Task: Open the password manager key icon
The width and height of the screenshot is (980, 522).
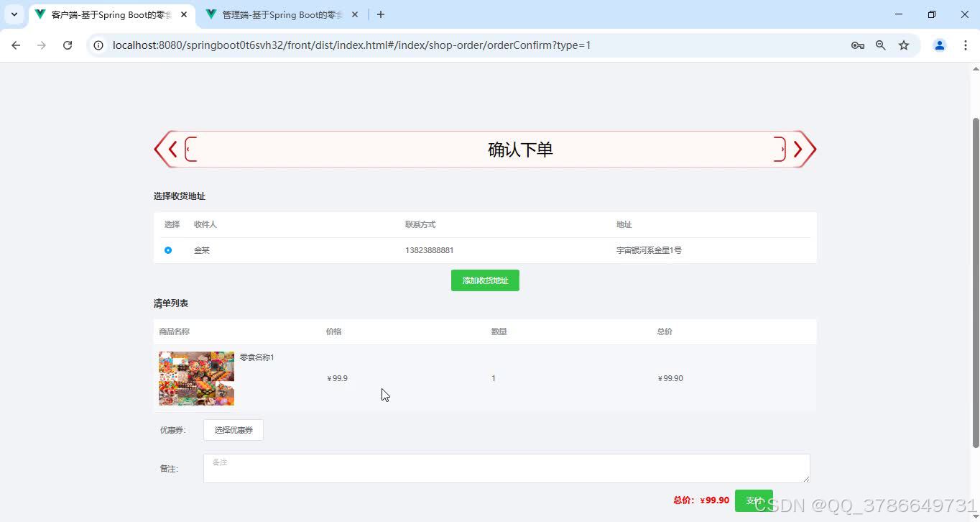Action: [857, 45]
